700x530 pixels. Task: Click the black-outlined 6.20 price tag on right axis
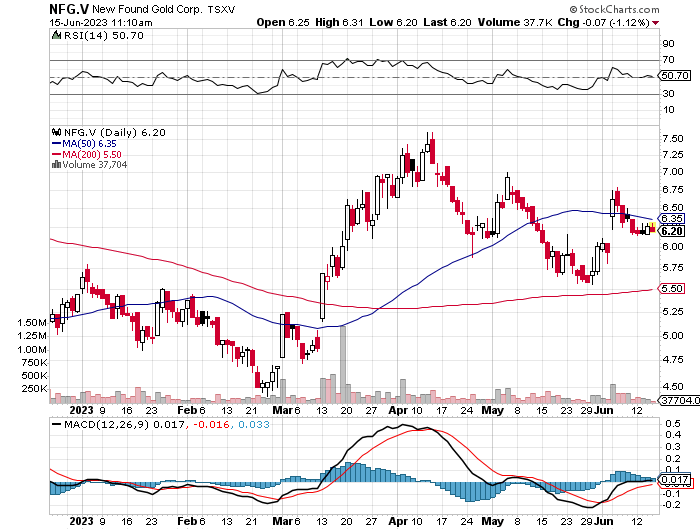coord(671,231)
